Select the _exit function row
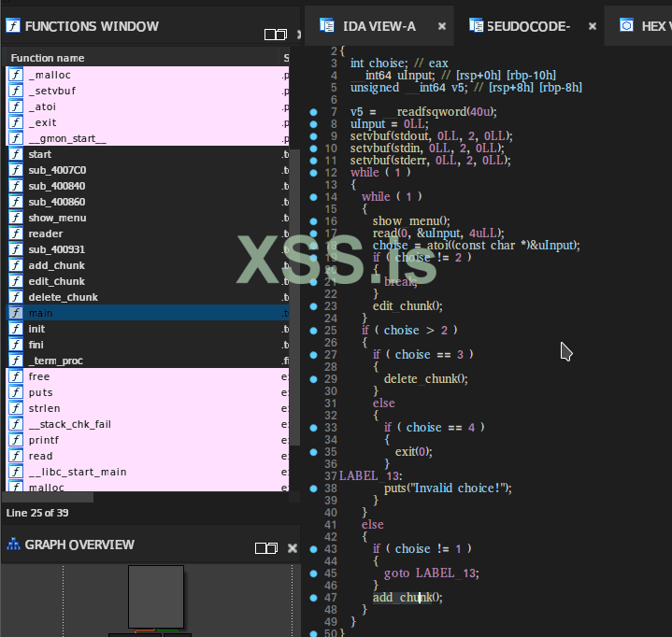The image size is (672, 637). [147, 122]
